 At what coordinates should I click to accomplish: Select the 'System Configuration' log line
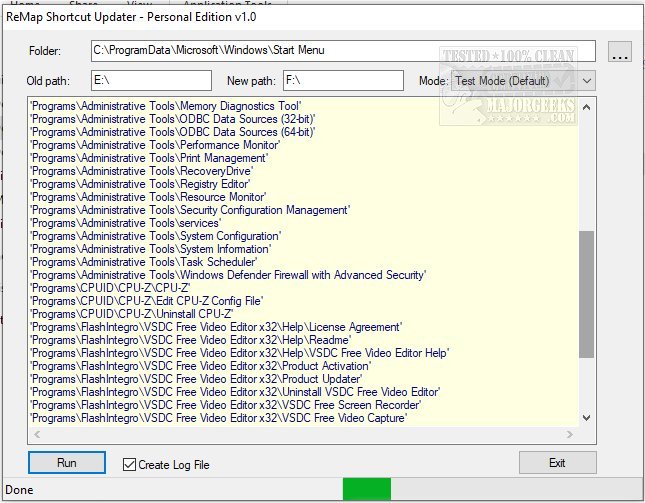155,236
